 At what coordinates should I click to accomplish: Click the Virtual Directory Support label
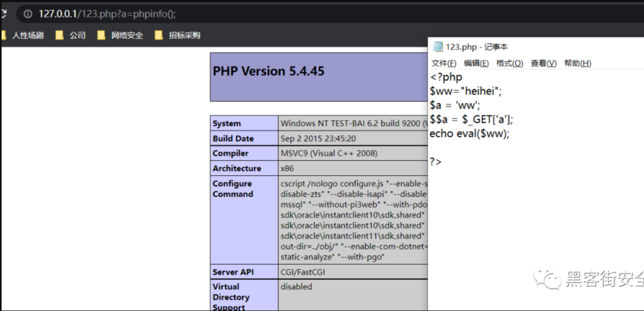pyautogui.click(x=231, y=297)
